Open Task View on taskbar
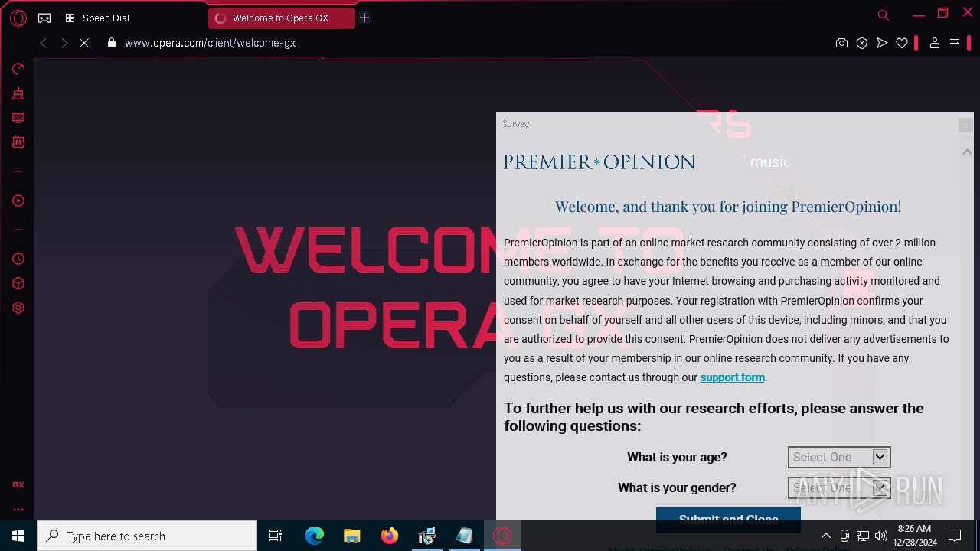The image size is (980, 551). [276, 536]
